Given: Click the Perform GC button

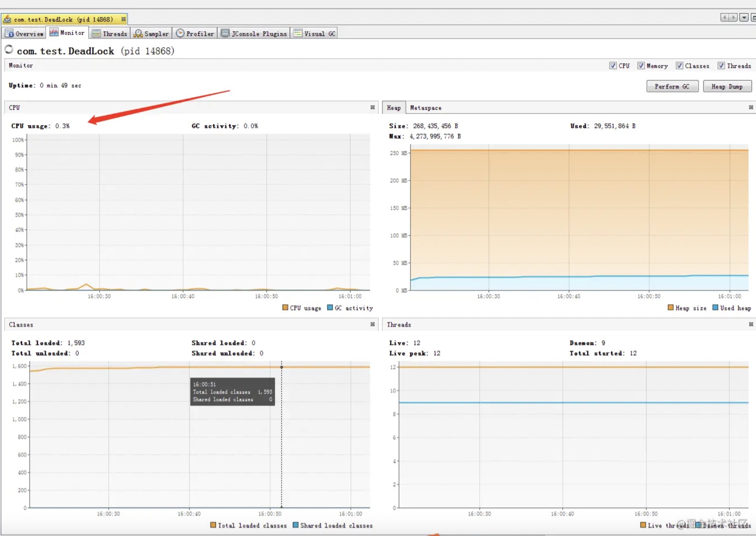Looking at the screenshot, I should point(672,86).
